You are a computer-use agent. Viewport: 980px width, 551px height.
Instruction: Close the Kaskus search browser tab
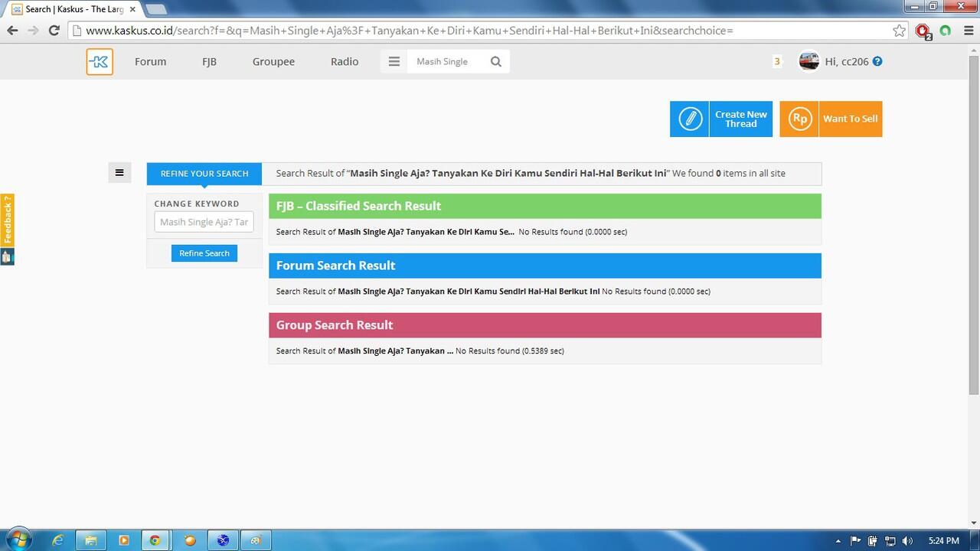click(132, 9)
